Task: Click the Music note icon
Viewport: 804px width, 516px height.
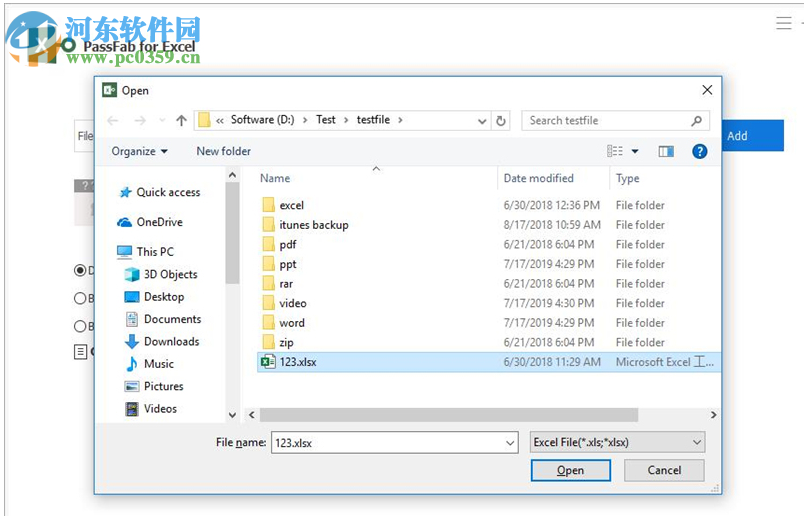Action: click(x=132, y=364)
